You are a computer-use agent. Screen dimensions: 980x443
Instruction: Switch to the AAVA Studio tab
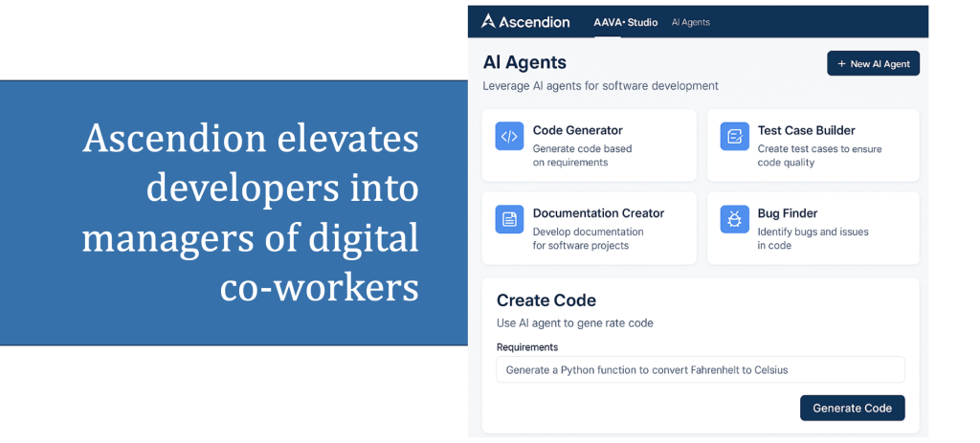coord(625,23)
